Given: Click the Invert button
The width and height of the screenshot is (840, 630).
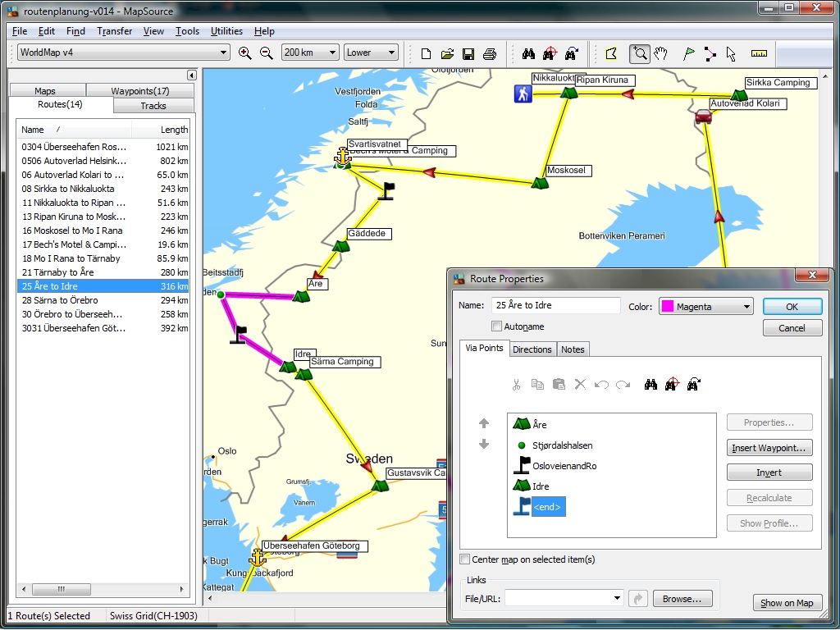Looking at the screenshot, I should [x=769, y=472].
